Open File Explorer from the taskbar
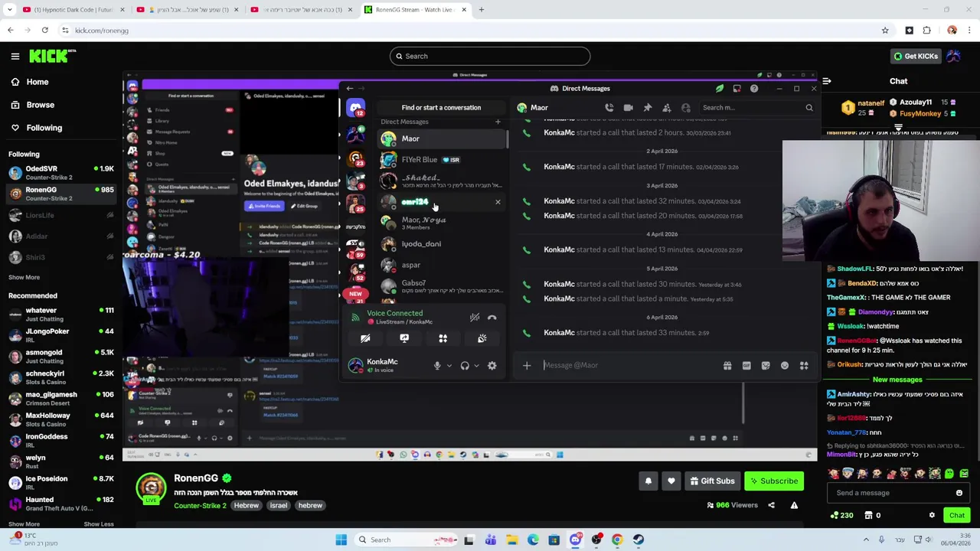Viewport: 980px width, 551px height. pos(511,540)
